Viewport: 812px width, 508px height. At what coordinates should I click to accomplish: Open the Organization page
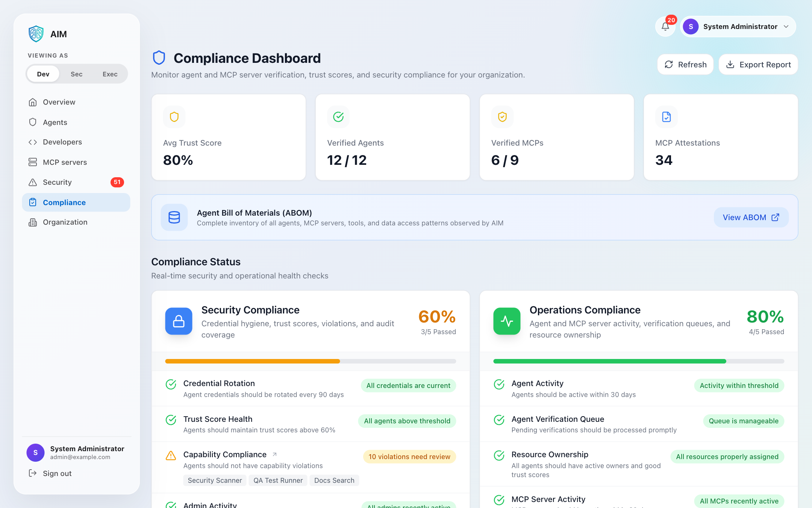point(76,222)
